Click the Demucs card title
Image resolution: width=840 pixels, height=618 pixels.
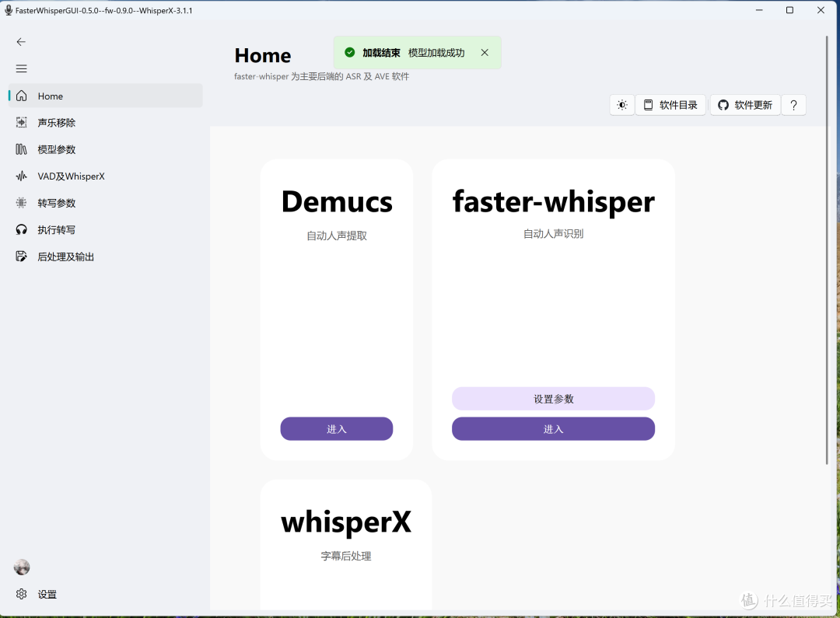(x=337, y=202)
